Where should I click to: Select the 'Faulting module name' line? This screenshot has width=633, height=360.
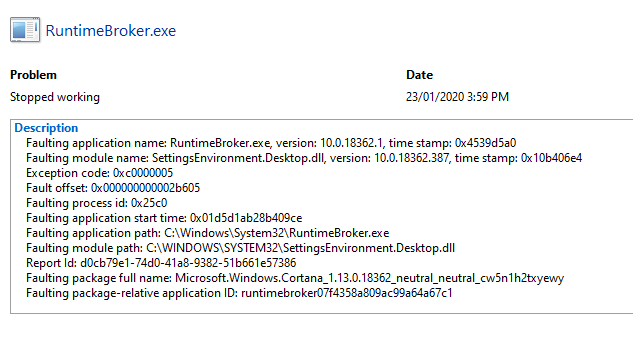click(x=304, y=158)
